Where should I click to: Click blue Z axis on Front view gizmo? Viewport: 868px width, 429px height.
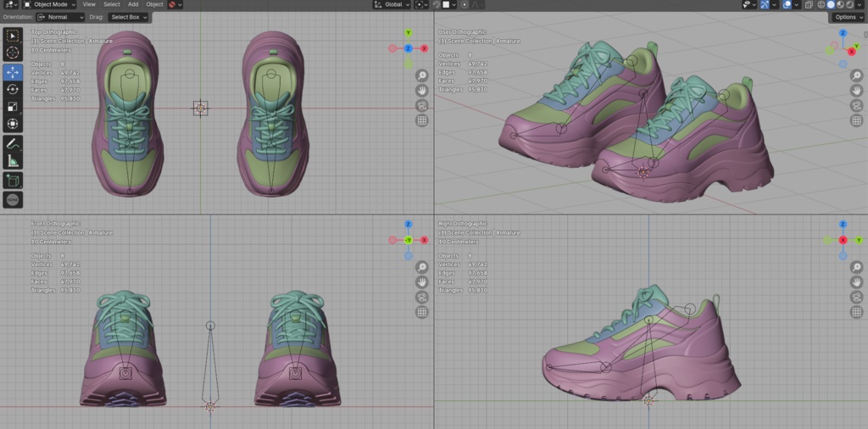pyautogui.click(x=408, y=224)
